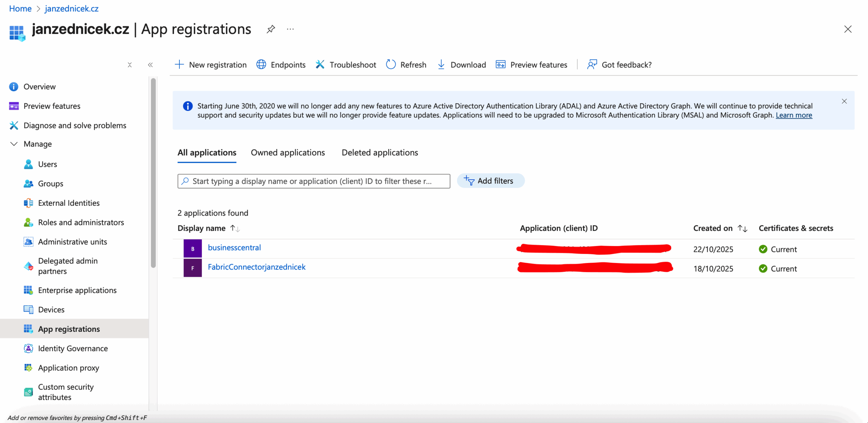Sort by Created on column arrows

tap(742, 228)
